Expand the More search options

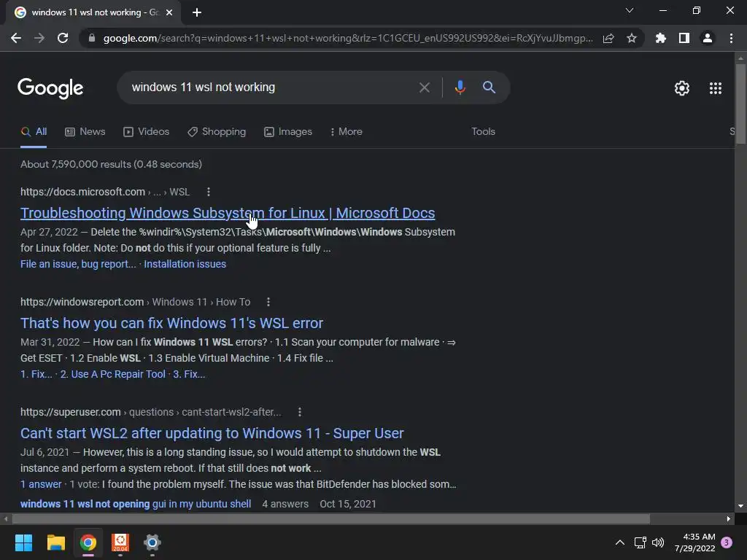(x=346, y=132)
